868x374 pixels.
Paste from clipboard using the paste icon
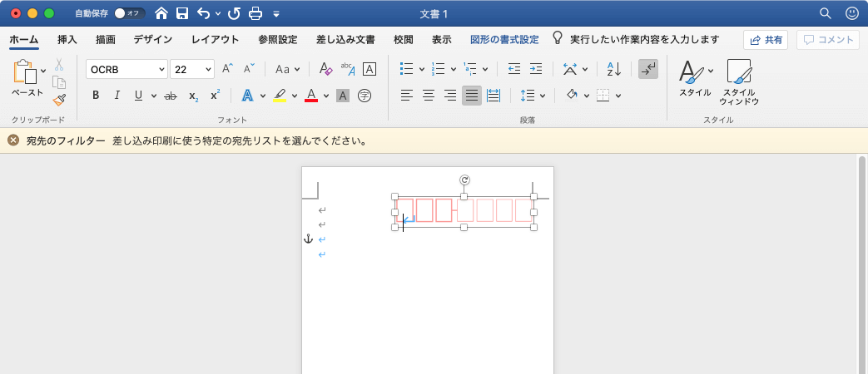[x=26, y=73]
